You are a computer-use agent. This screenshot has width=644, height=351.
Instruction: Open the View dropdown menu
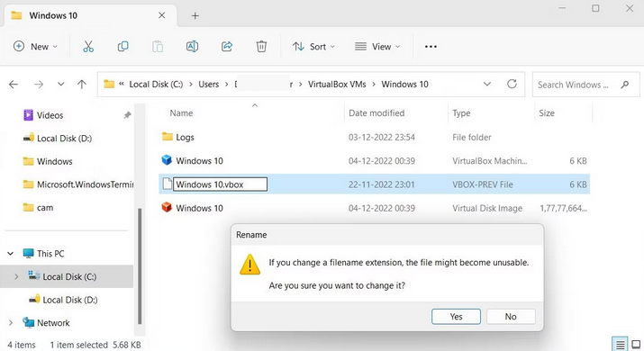click(x=377, y=47)
